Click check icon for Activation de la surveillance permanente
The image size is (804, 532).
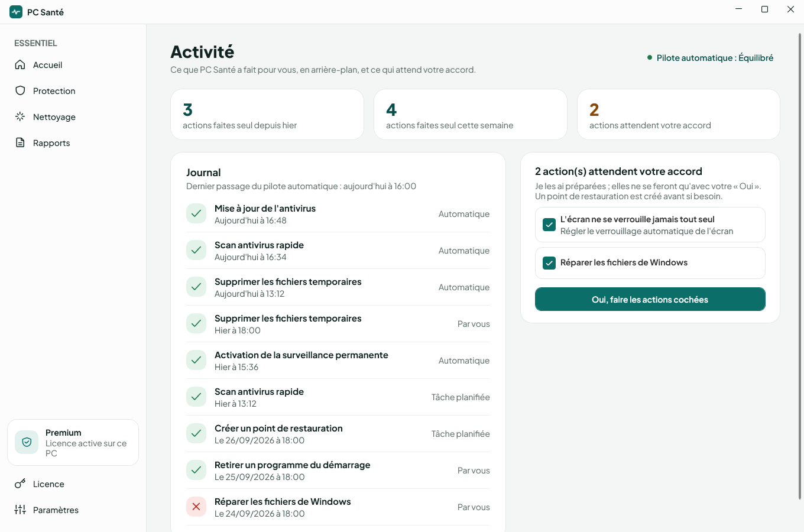(196, 361)
